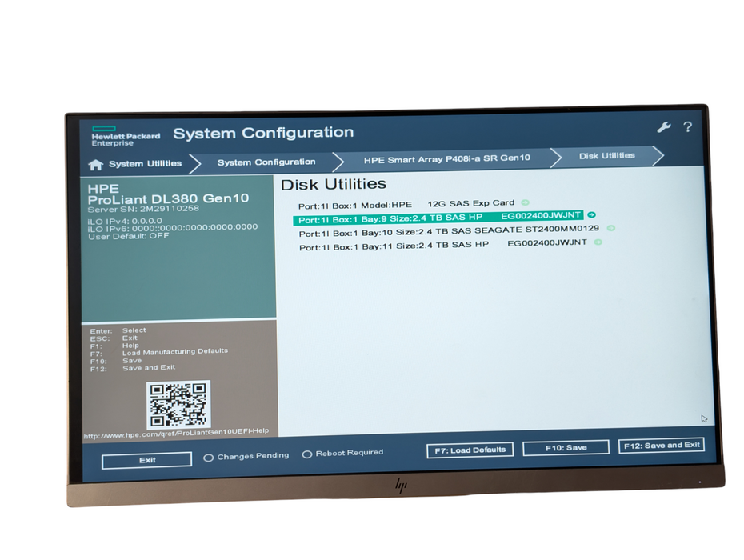Select the Bay:9 2.4 TB SAS HP drive

(x=438, y=218)
